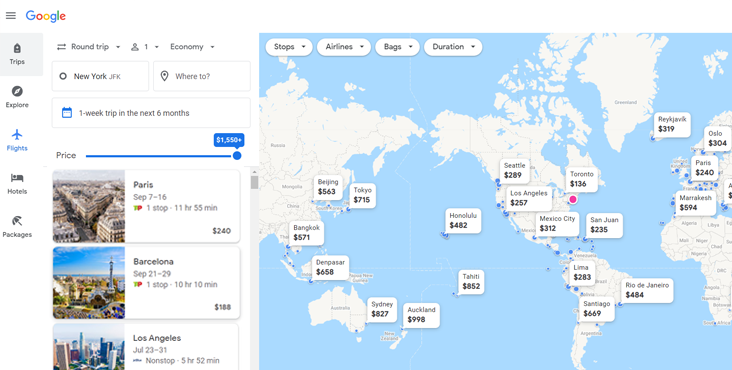Pick Lima $283 on the map
732x370 pixels.
[582, 272]
